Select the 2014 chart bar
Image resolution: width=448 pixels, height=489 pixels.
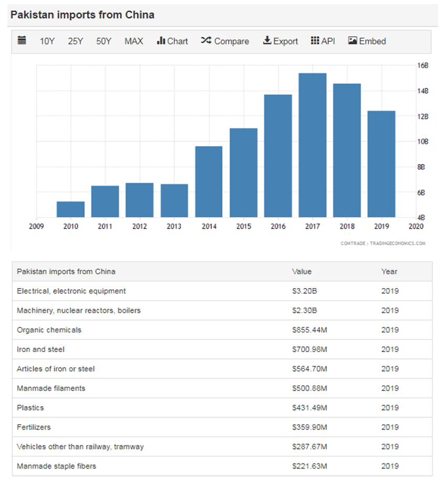point(209,182)
